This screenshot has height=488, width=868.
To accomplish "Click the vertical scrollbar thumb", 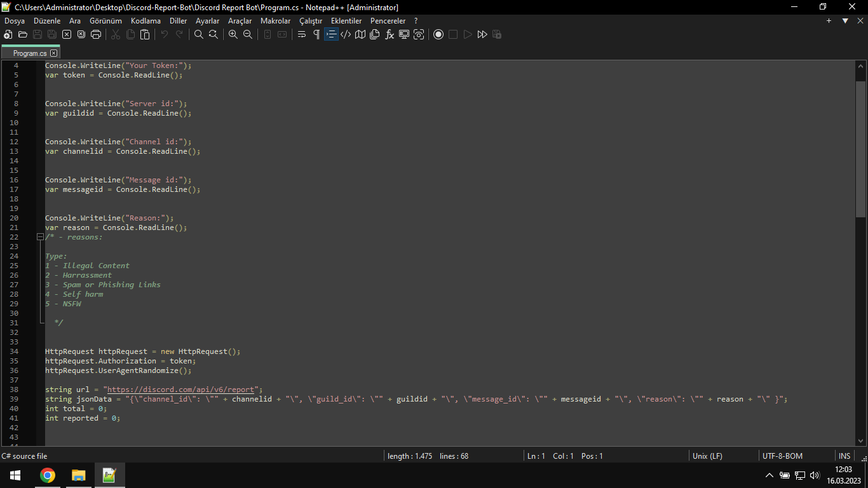I will tap(861, 149).
